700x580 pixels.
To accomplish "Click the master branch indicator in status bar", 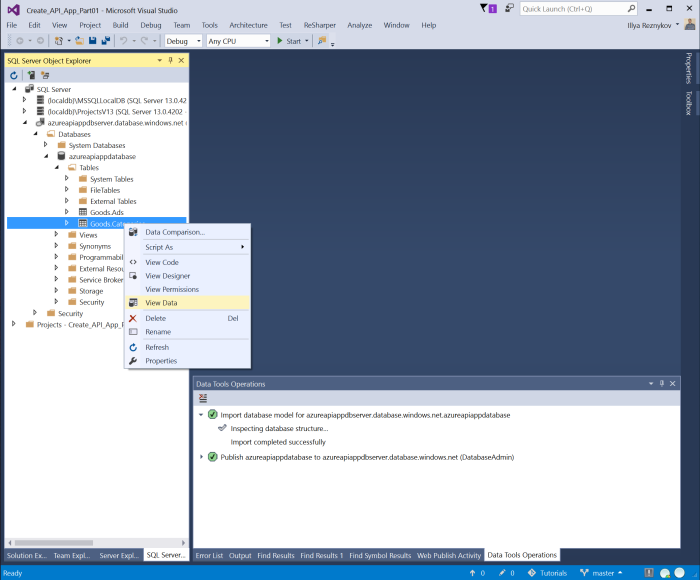I will pos(601,573).
